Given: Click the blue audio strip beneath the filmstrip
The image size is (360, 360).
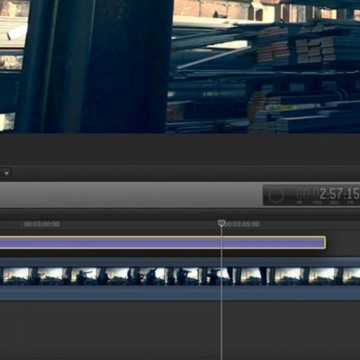Looking at the screenshot, I should tap(180, 293).
